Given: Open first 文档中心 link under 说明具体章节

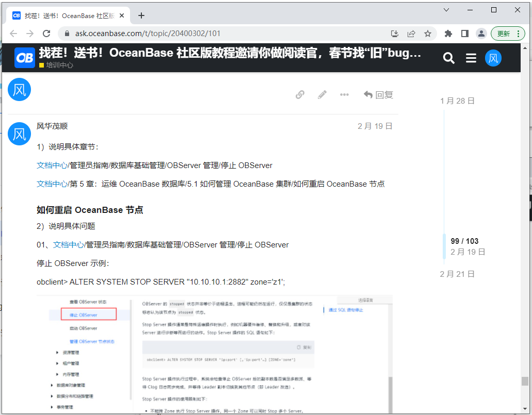Looking at the screenshot, I should [x=52, y=165].
